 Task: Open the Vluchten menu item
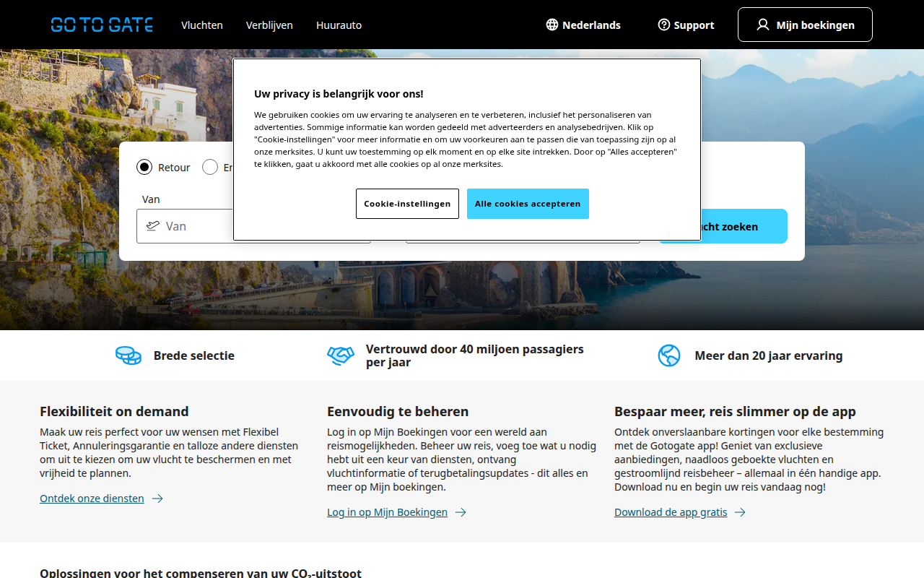(x=202, y=25)
